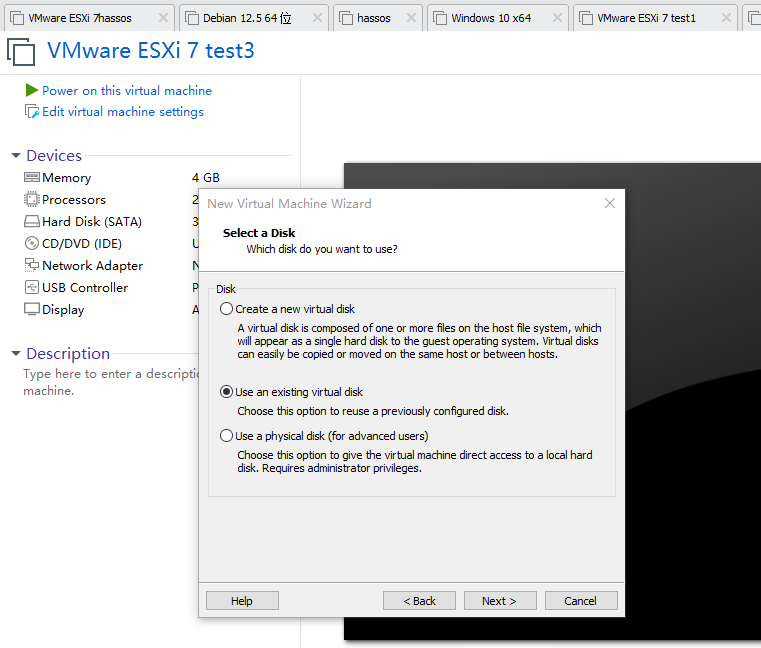Screen dimensions: 761x648
Task: Click the Memory value 4 GB
Action: point(206,178)
